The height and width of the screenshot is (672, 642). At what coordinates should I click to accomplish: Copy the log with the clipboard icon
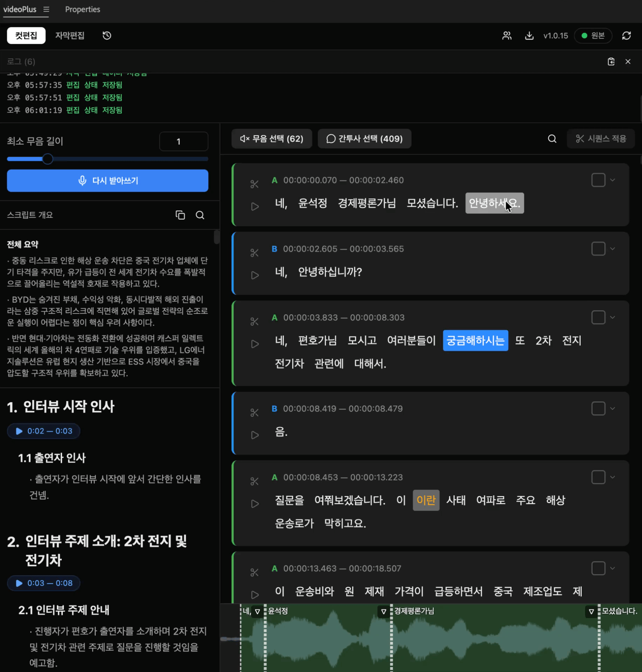coord(611,61)
